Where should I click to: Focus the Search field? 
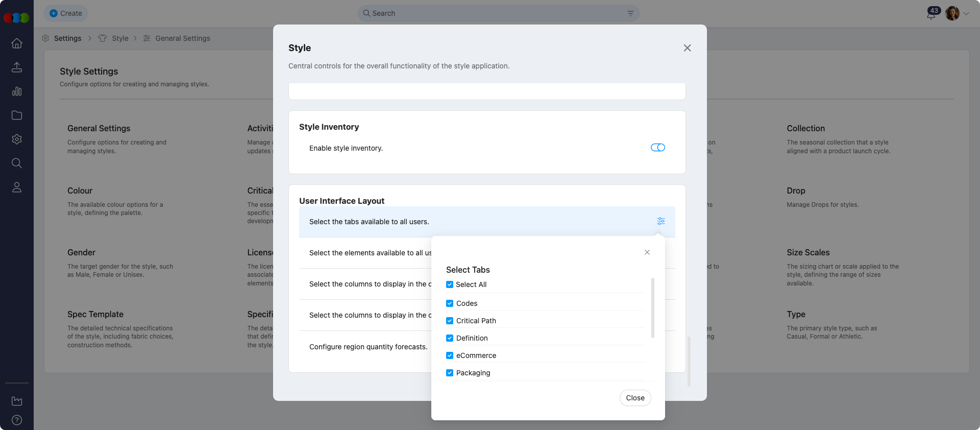click(x=498, y=13)
